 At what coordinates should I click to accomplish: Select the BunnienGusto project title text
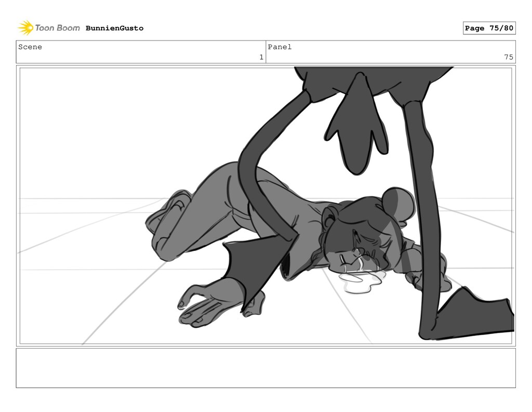pyautogui.click(x=114, y=28)
